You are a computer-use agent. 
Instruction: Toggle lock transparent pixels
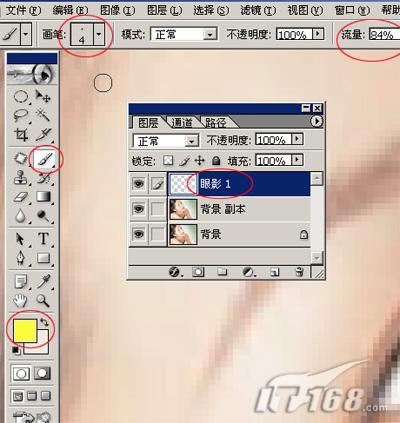[x=168, y=161]
